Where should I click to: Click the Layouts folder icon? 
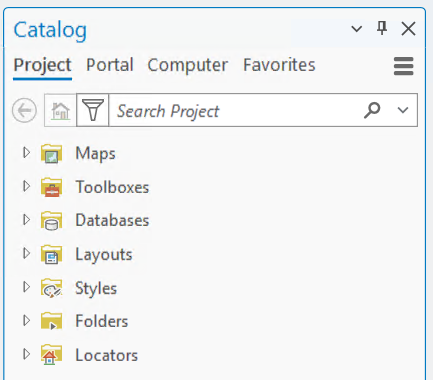[x=51, y=255]
